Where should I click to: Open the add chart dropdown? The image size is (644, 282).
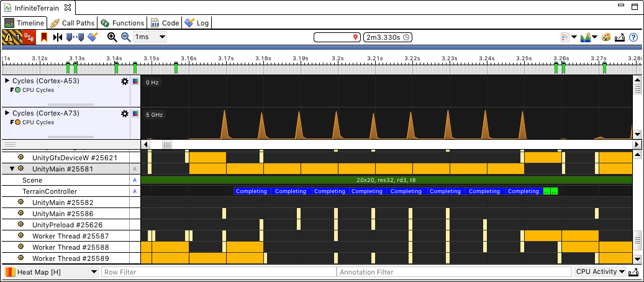(x=589, y=37)
